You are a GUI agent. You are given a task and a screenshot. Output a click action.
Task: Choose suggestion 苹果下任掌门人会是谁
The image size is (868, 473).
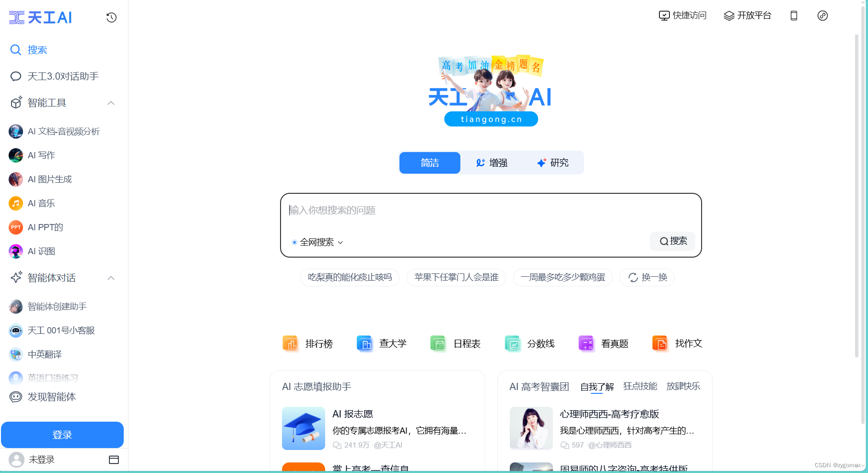click(x=457, y=278)
